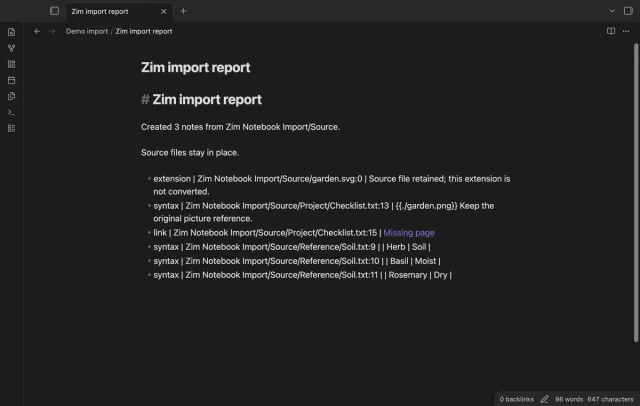Click the vertical scrollbar thumb
The image size is (640, 406).
[636, 192]
